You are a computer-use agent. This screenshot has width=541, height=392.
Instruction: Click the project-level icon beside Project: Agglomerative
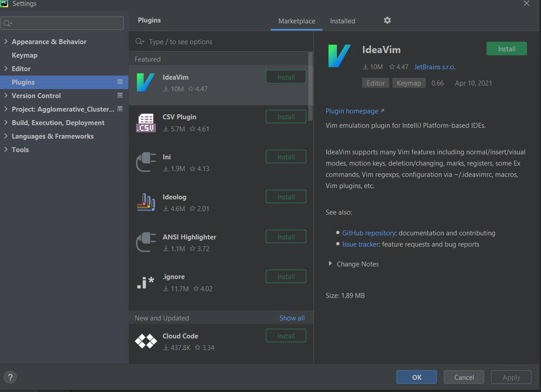click(x=120, y=109)
